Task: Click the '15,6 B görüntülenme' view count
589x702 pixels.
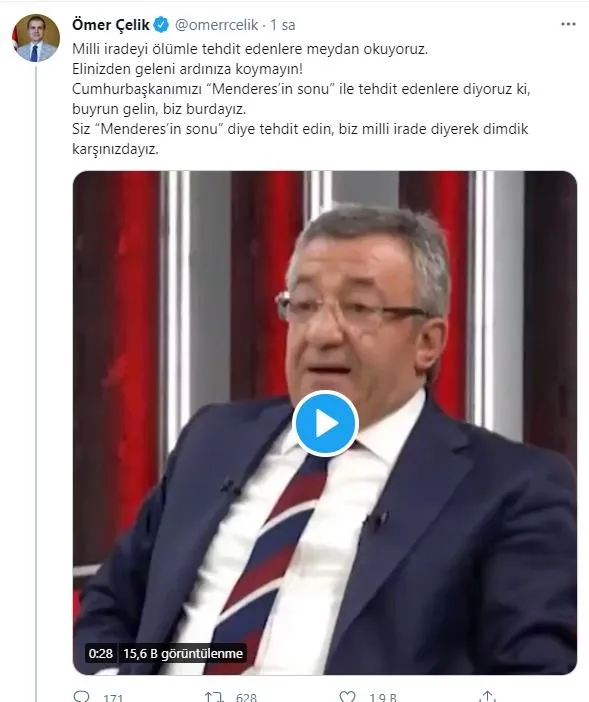Action: pyautogui.click(x=183, y=653)
